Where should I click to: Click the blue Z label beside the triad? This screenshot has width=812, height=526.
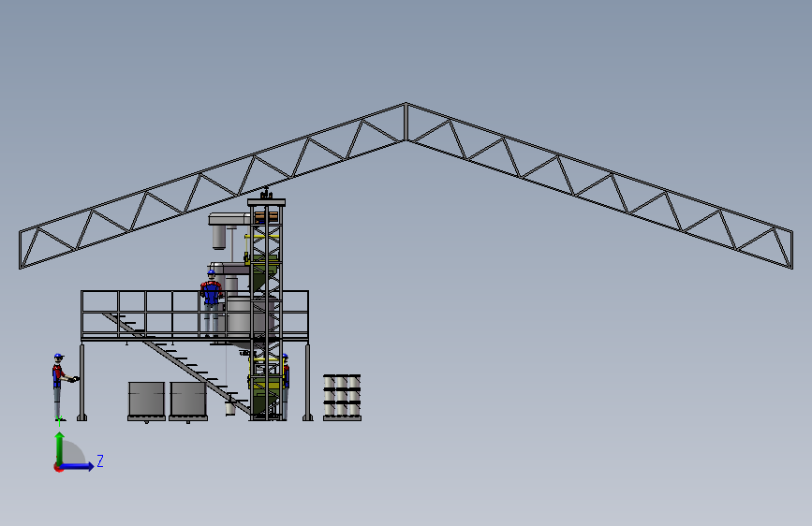coord(100,460)
